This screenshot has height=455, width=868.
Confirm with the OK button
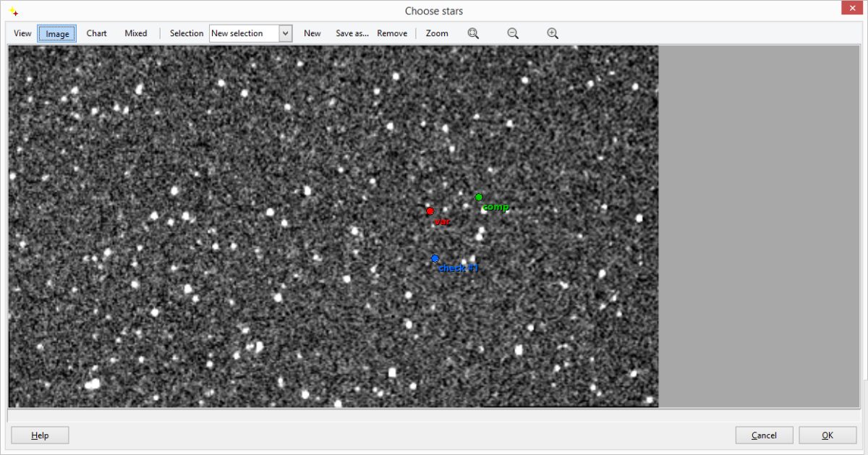click(827, 435)
